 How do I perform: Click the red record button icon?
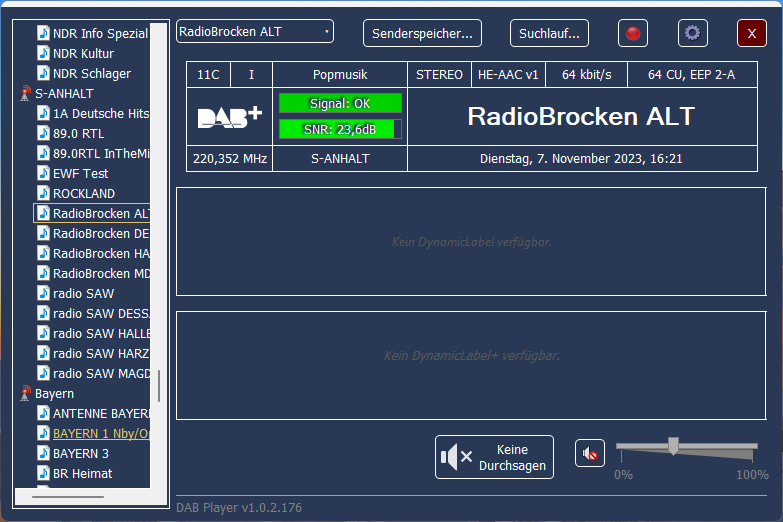tap(632, 33)
